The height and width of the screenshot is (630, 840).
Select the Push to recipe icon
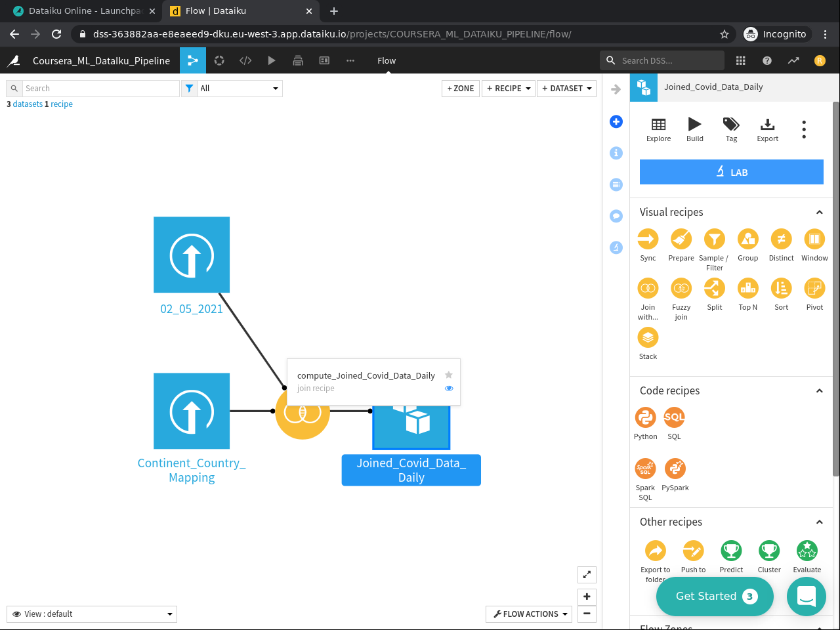pyautogui.click(x=693, y=551)
